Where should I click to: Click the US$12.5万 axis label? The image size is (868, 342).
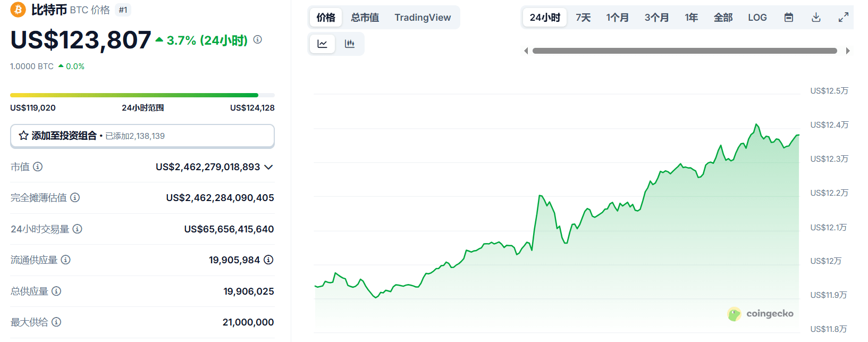(x=829, y=91)
